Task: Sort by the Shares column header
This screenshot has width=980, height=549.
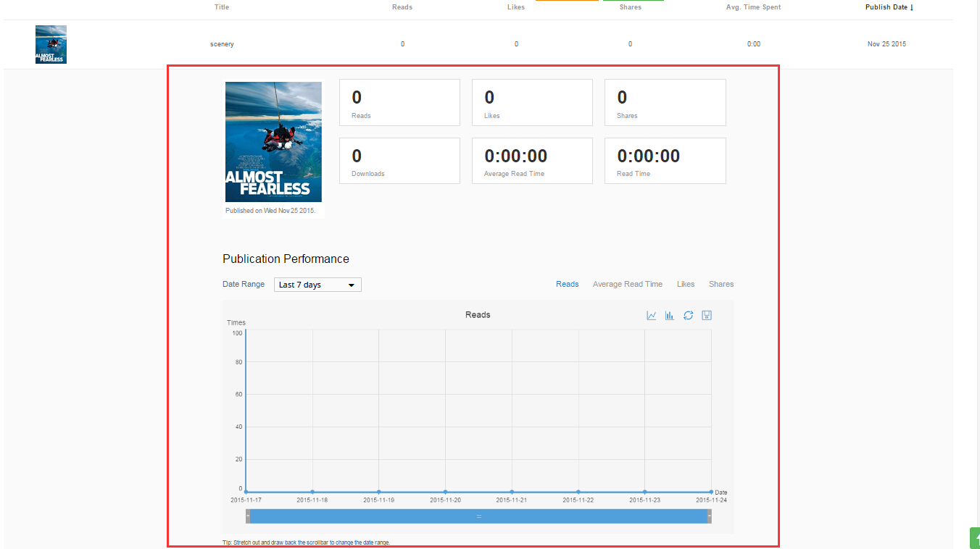Action: pos(631,7)
